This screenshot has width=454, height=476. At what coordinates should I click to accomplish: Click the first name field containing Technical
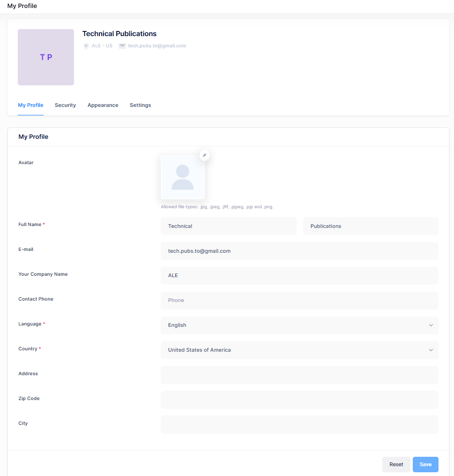pos(228,226)
